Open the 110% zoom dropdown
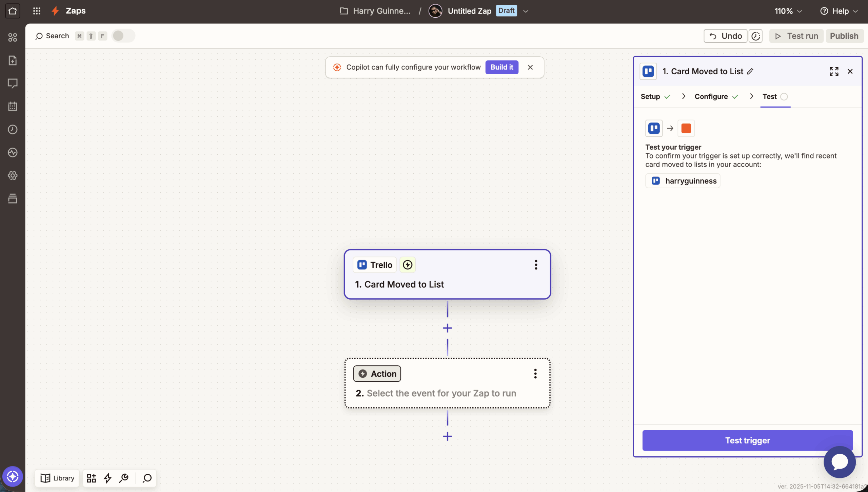The height and width of the screenshot is (492, 868). tap(788, 11)
